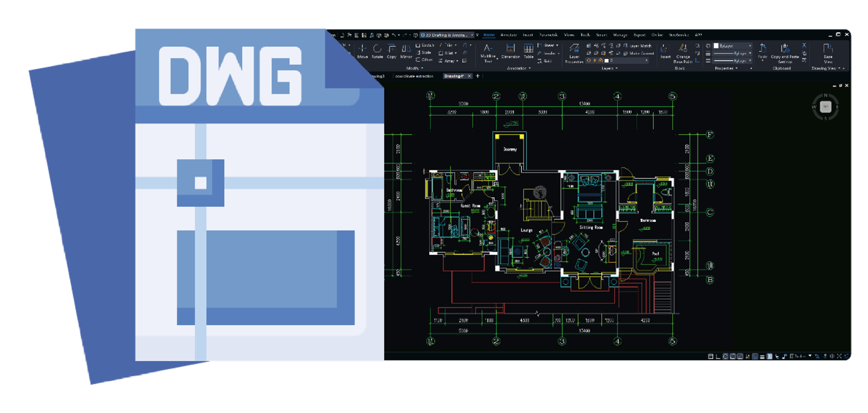The width and height of the screenshot is (868, 413).
Task: Switch to the Export ribbon tab
Action: [639, 35]
